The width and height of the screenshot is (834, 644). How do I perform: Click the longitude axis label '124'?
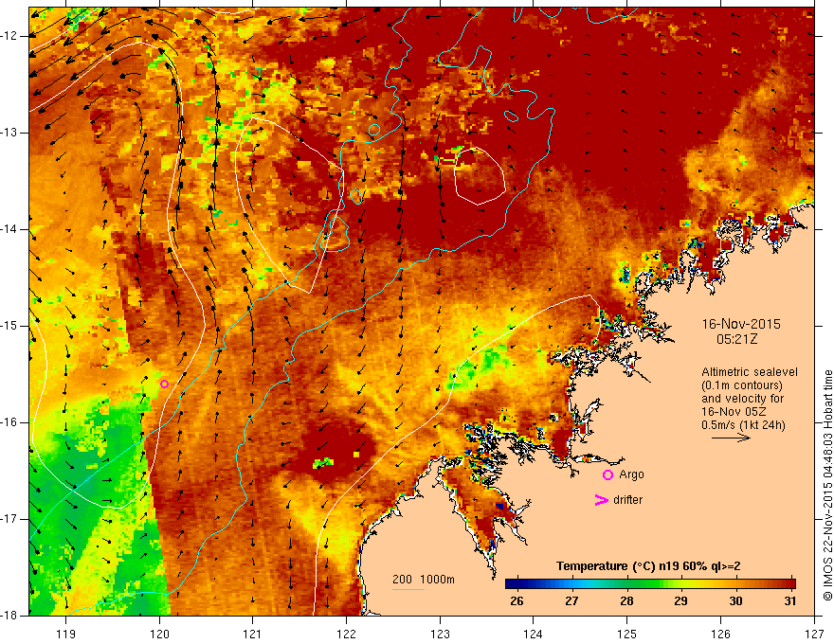(534, 634)
